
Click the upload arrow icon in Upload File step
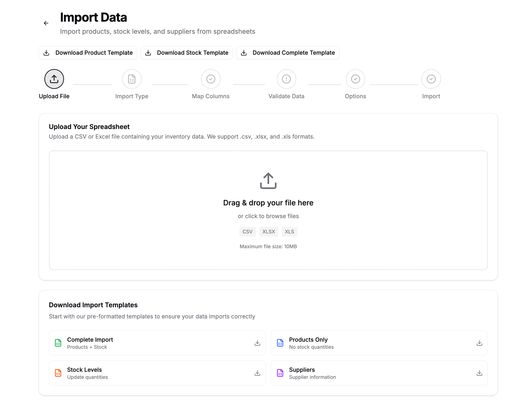coord(54,79)
